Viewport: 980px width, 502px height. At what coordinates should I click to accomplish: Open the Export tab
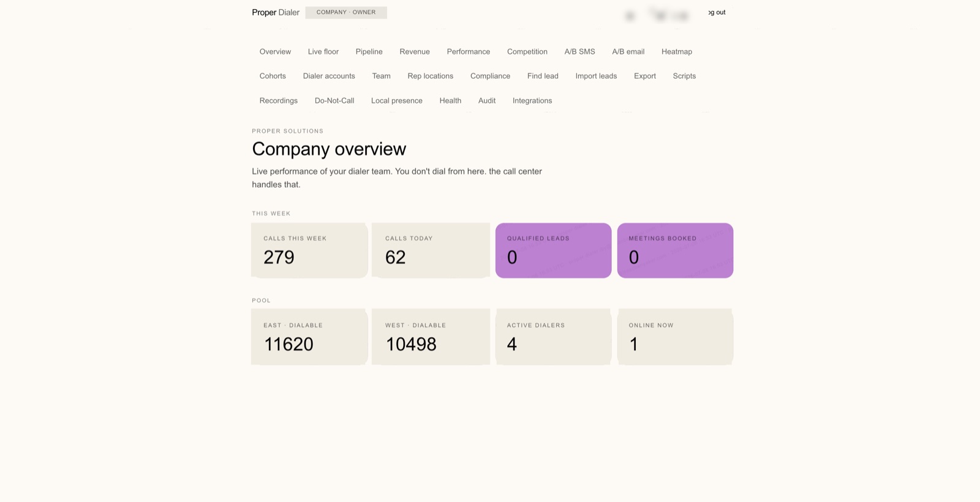coord(645,76)
